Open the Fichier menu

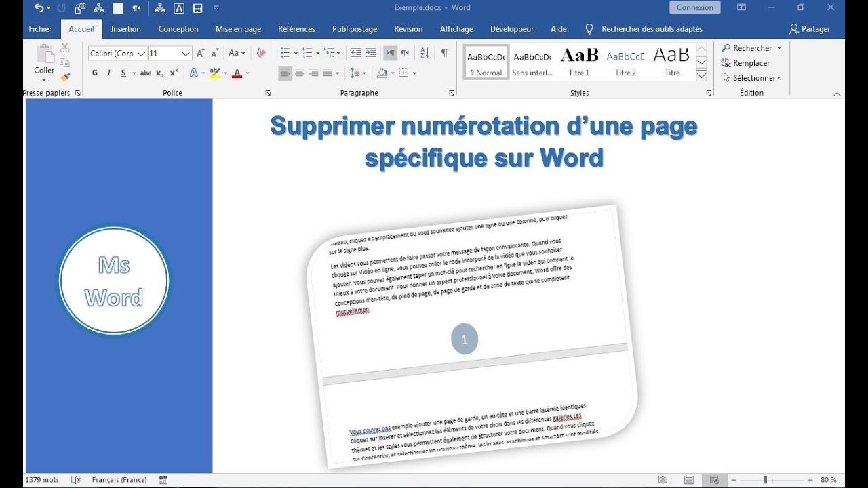(x=41, y=29)
